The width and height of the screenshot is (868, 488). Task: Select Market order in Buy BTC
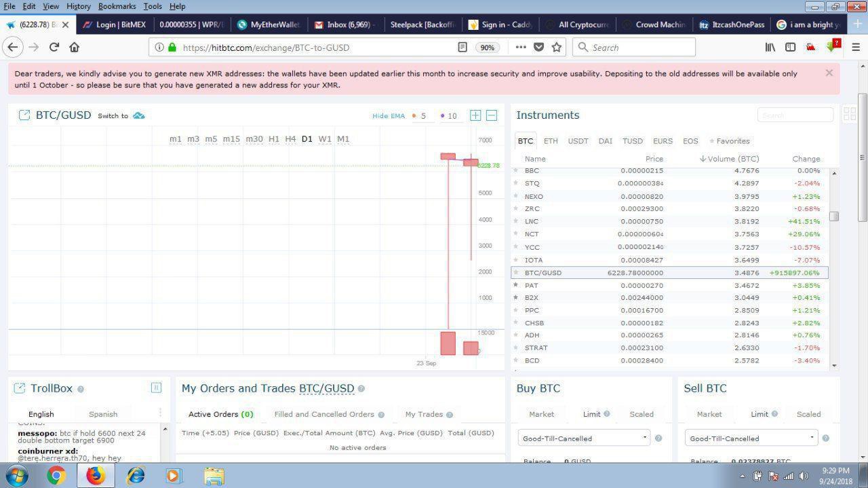(x=541, y=414)
